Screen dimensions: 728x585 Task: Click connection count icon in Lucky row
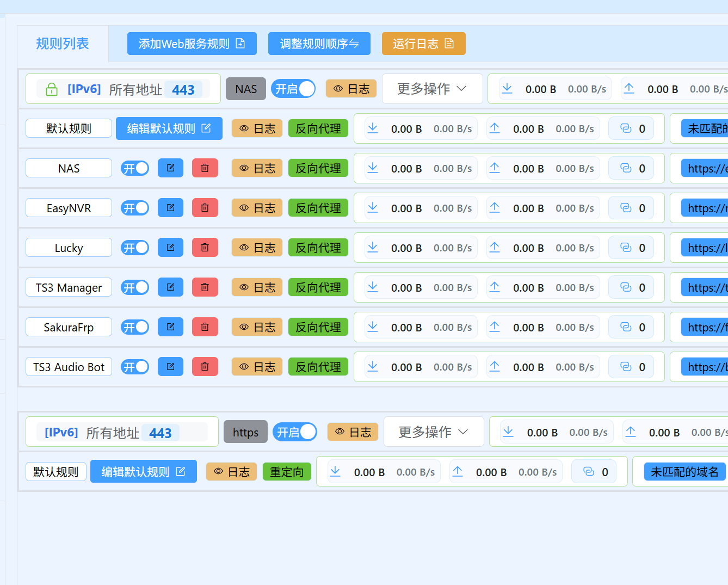(x=626, y=248)
